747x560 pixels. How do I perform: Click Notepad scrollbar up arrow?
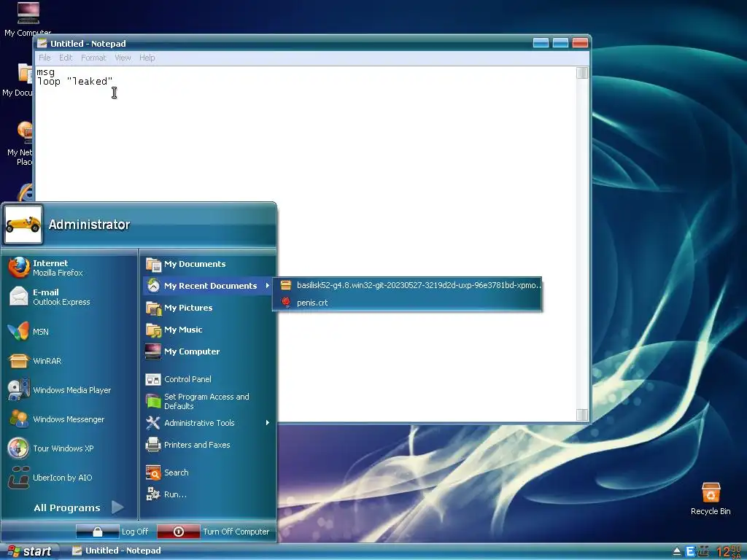[581, 73]
